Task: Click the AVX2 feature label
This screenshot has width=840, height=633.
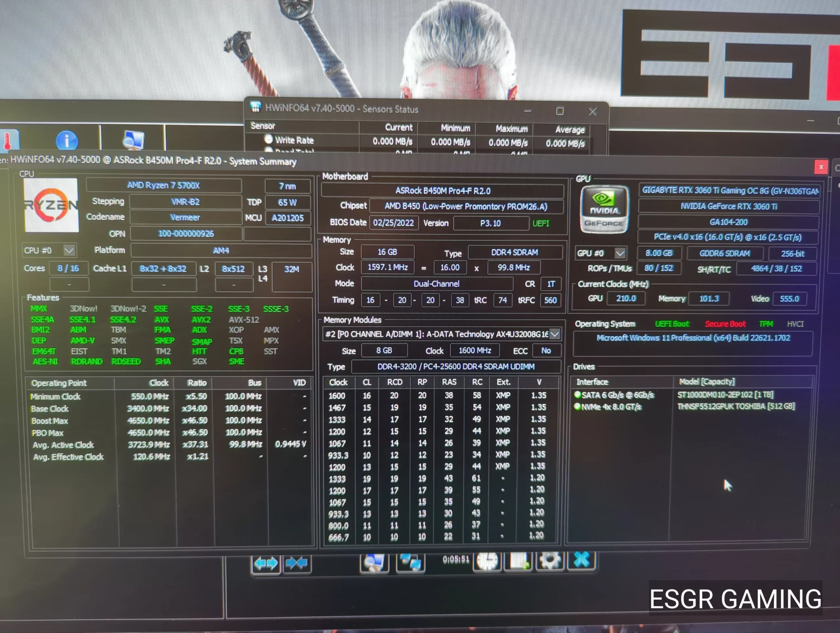Action: [201, 320]
